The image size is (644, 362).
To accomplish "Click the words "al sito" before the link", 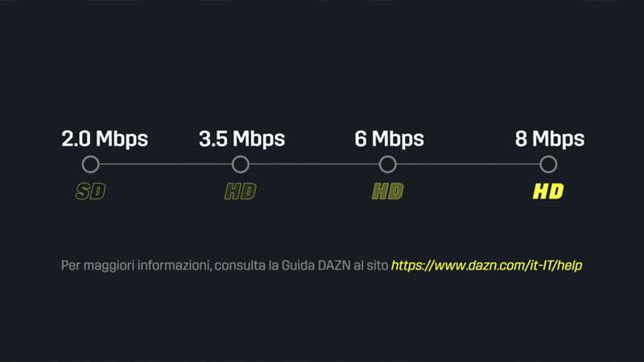I will tap(369, 265).
